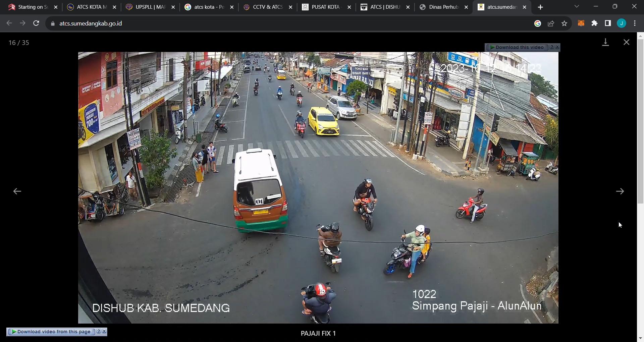Go back to previous page
This screenshot has width=644, height=342.
point(9,23)
